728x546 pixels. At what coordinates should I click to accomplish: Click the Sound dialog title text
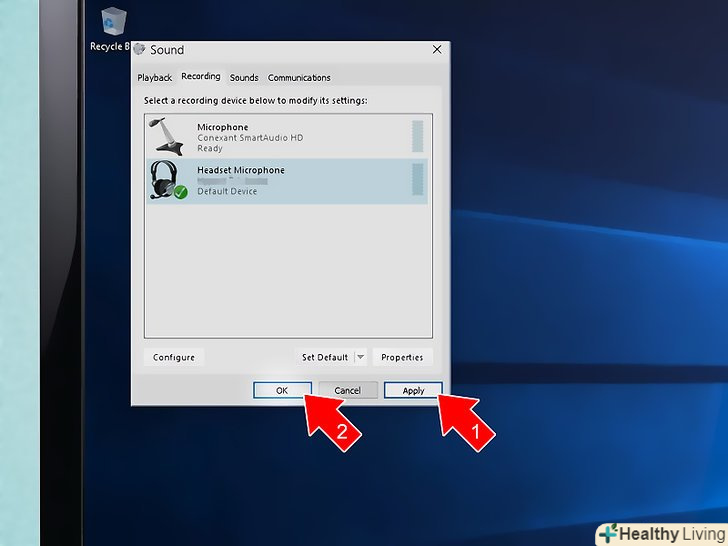coord(167,50)
